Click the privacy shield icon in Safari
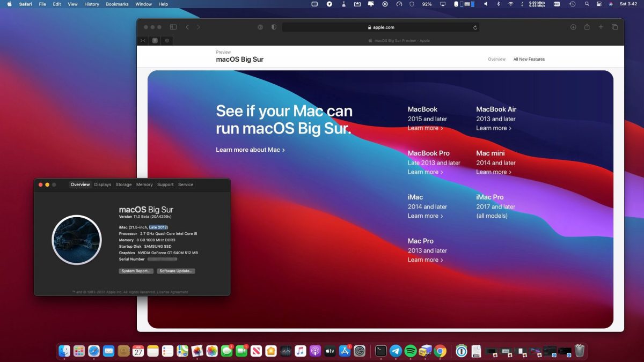The width and height of the screenshot is (644, 362). (274, 27)
